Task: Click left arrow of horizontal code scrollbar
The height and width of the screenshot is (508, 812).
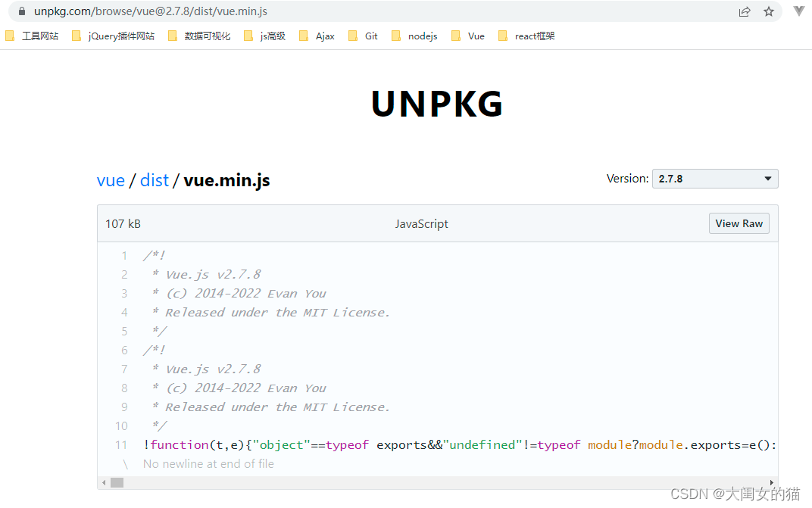Action: click(104, 482)
